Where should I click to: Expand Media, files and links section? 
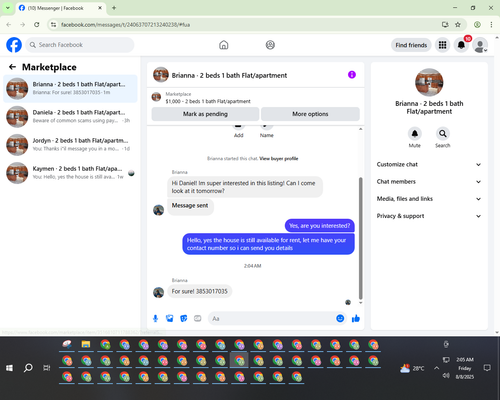click(429, 199)
